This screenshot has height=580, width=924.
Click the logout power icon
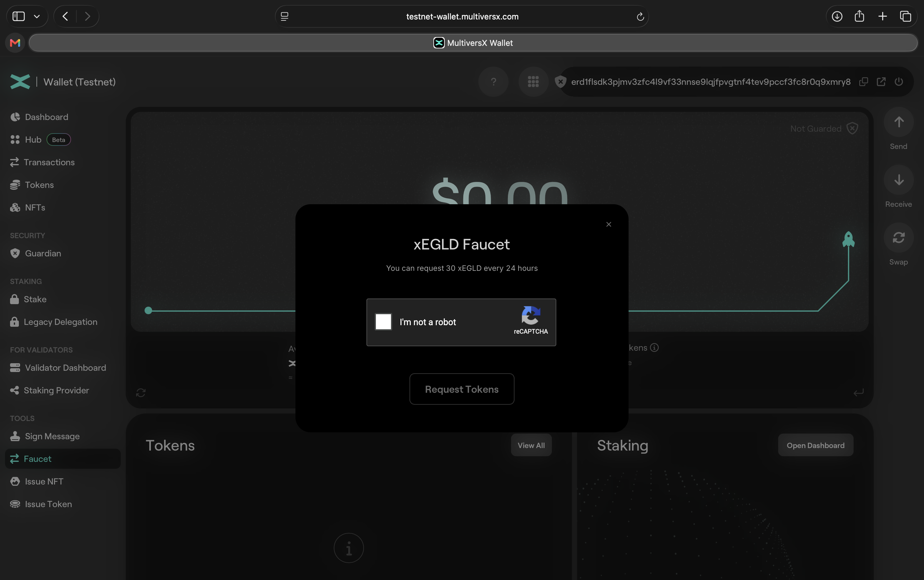tap(899, 82)
